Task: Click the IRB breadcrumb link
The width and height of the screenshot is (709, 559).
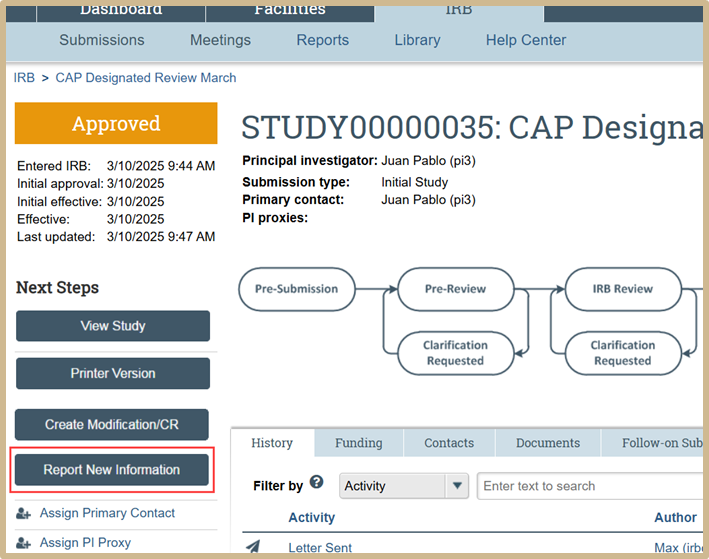Action: pos(23,77)
